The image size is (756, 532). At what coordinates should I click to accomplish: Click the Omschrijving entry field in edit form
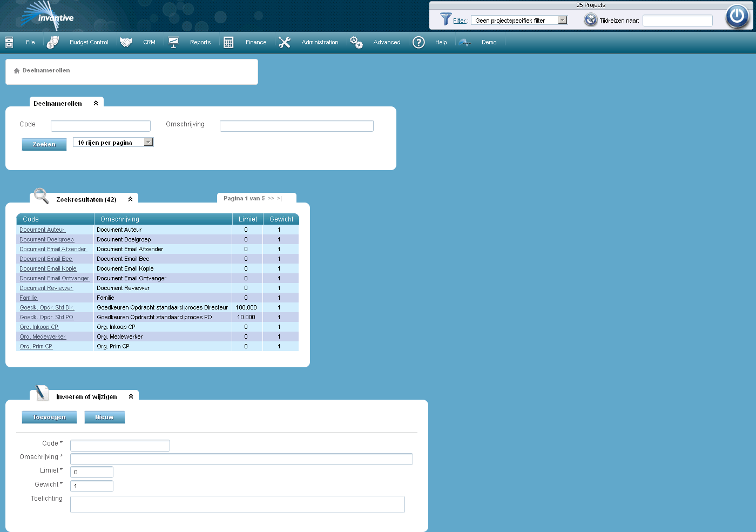click(241, 459)
